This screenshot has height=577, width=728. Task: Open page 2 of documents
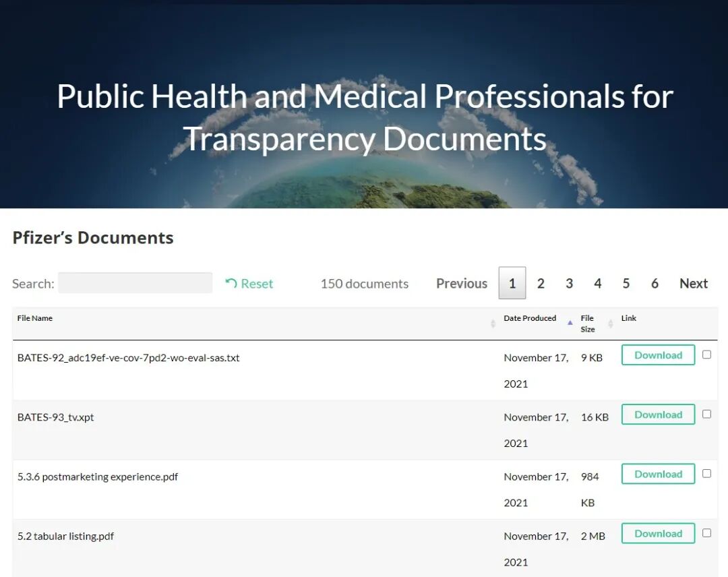[x=541, y=283]
